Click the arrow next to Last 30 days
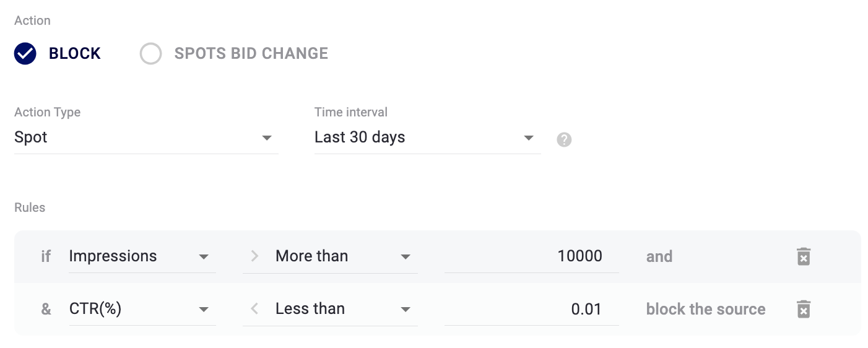 pyautogui.click(x=529, y=137)
